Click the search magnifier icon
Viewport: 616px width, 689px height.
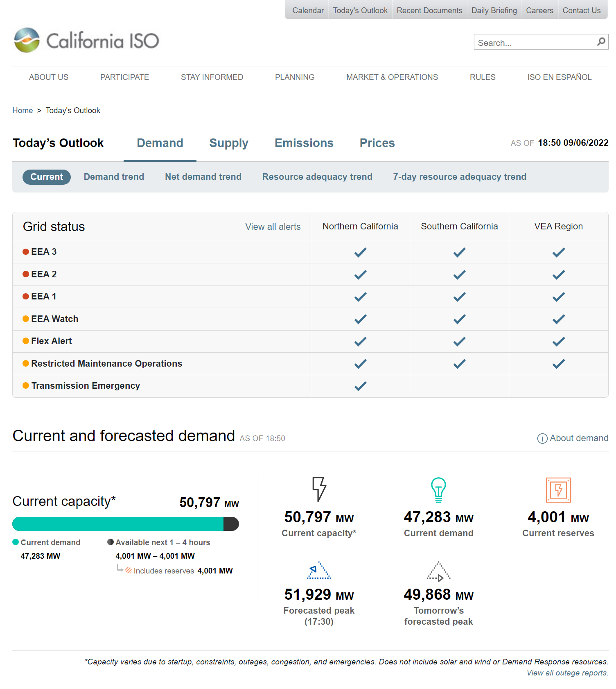tap(601, 42)
